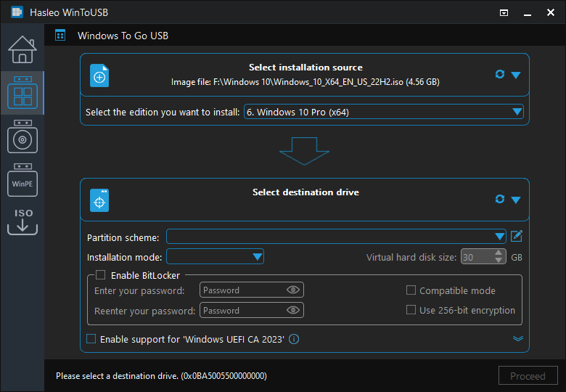Select Windows To Go USB sidebar icon
Viewport: 566px width, 392px height.
coord(22,93)
